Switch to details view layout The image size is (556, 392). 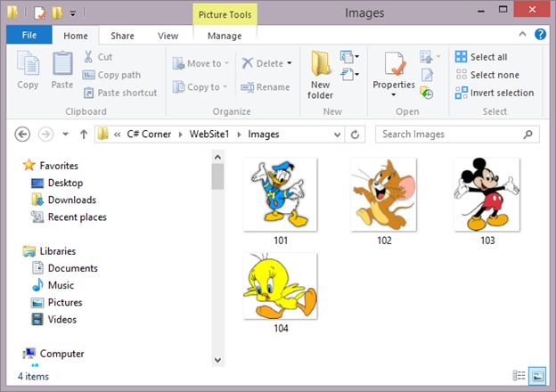tap(519, 376)
